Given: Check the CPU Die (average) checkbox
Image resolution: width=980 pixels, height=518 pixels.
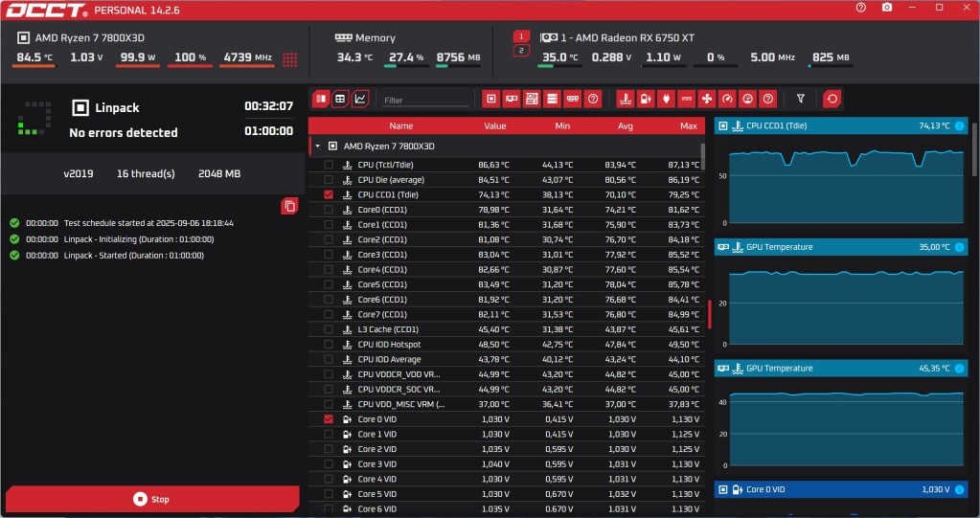Looking at the screenshot, I should (329, 179).
